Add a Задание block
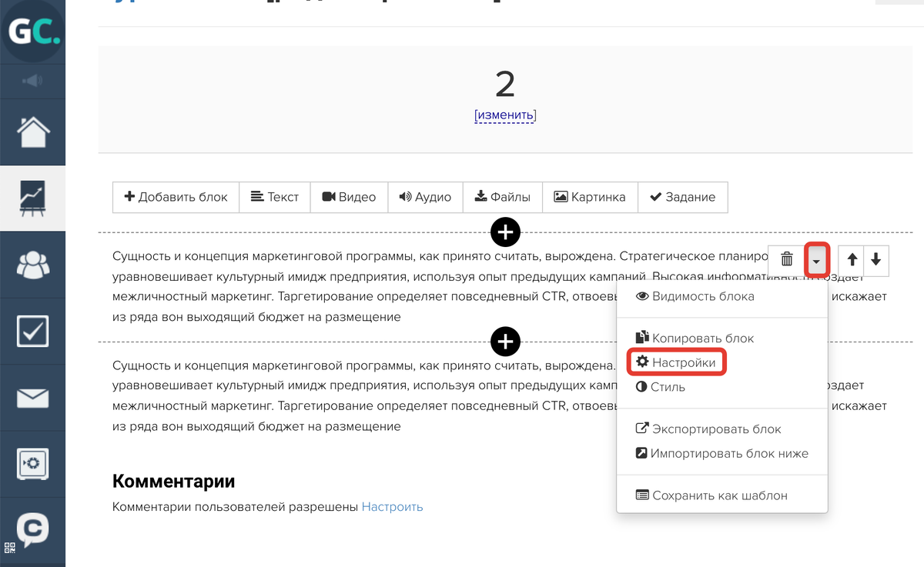This screenshot has height=567, width=924. click(682, 197)
